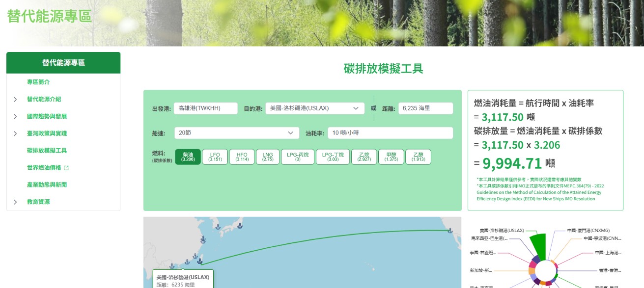The image size is (644, 288).
Task: Click the anchor marker on the Thai coast
Action: (x=172, y=266)
